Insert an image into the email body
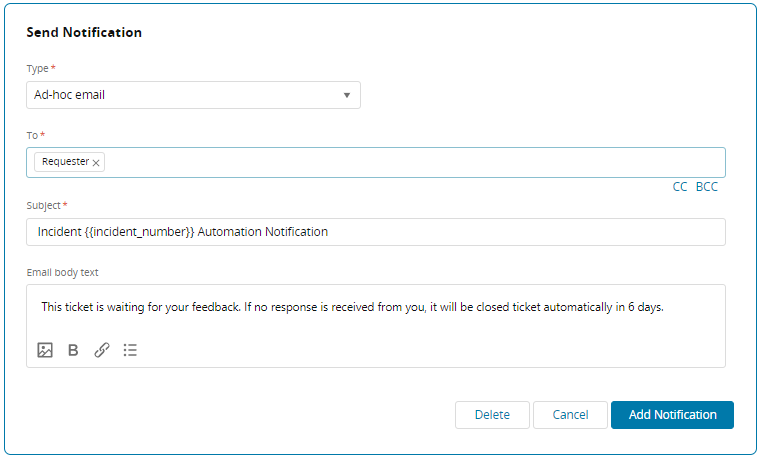760x457 pixels. (x=45, y=350)
